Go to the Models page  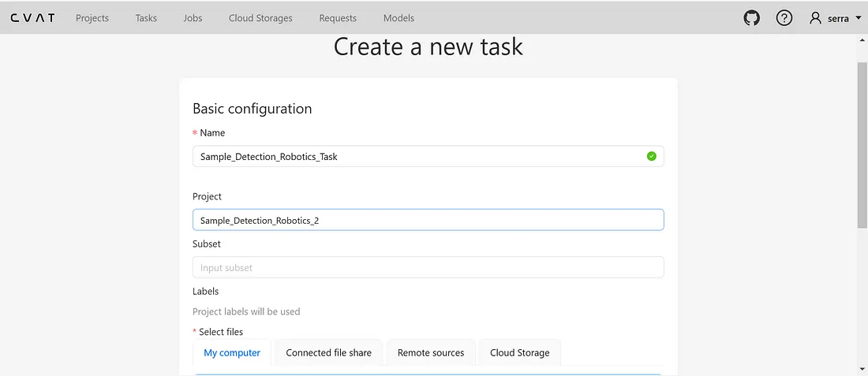pyautogui.click(x=398, y=18)
